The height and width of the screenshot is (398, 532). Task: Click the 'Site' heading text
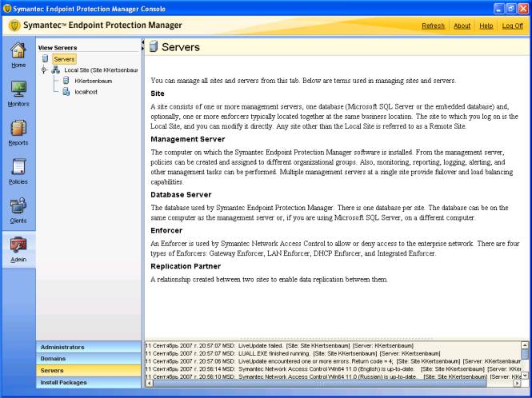[158, 94]
